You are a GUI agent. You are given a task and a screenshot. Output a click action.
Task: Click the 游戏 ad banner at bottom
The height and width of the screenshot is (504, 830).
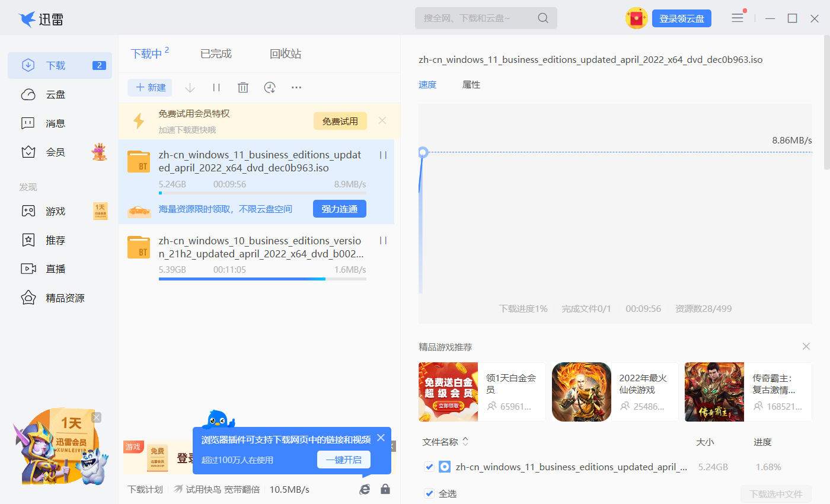pos(157,458)
